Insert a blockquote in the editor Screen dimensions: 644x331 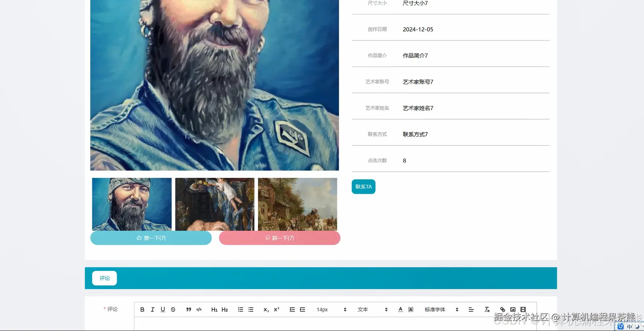pyautogui.click(x=189, y=309)
